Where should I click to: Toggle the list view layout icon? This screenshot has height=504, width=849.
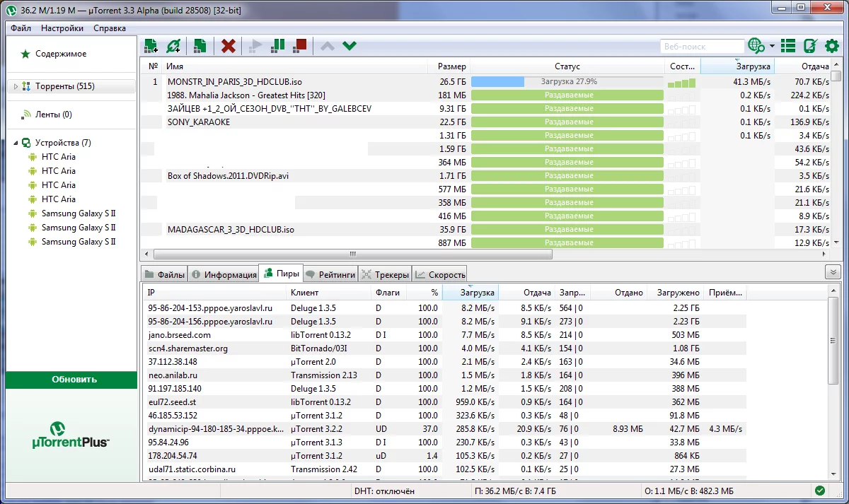coord(788,46)
